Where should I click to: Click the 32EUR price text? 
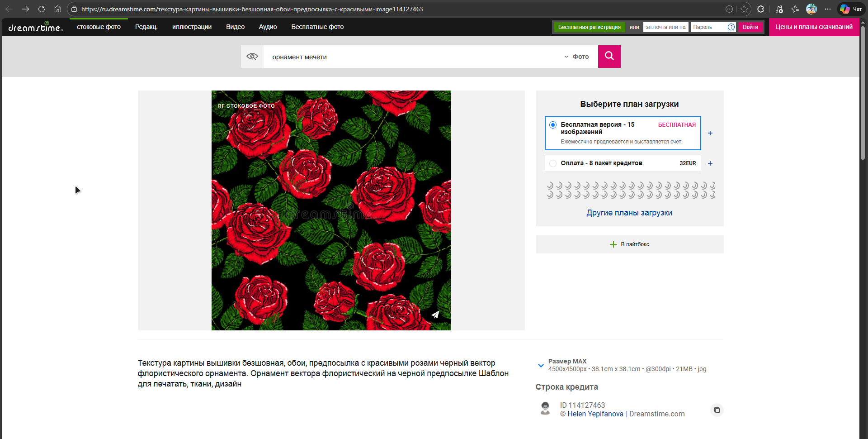point(688,163)
